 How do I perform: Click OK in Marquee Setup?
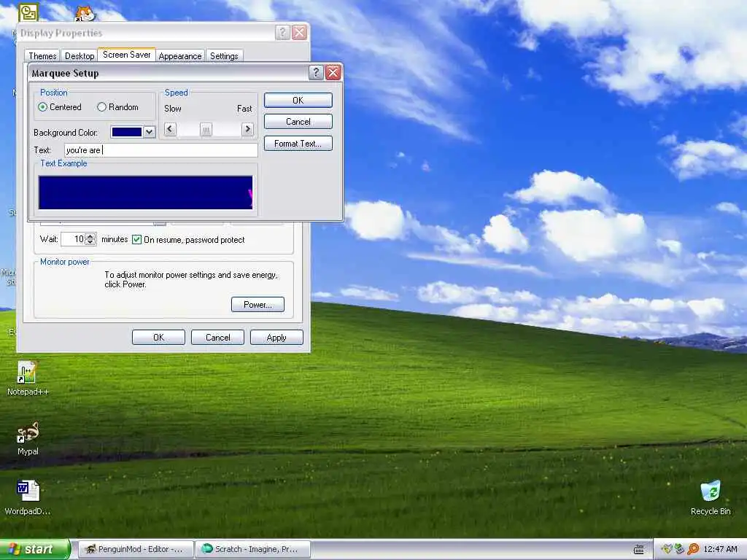click(x=298, y=101)
